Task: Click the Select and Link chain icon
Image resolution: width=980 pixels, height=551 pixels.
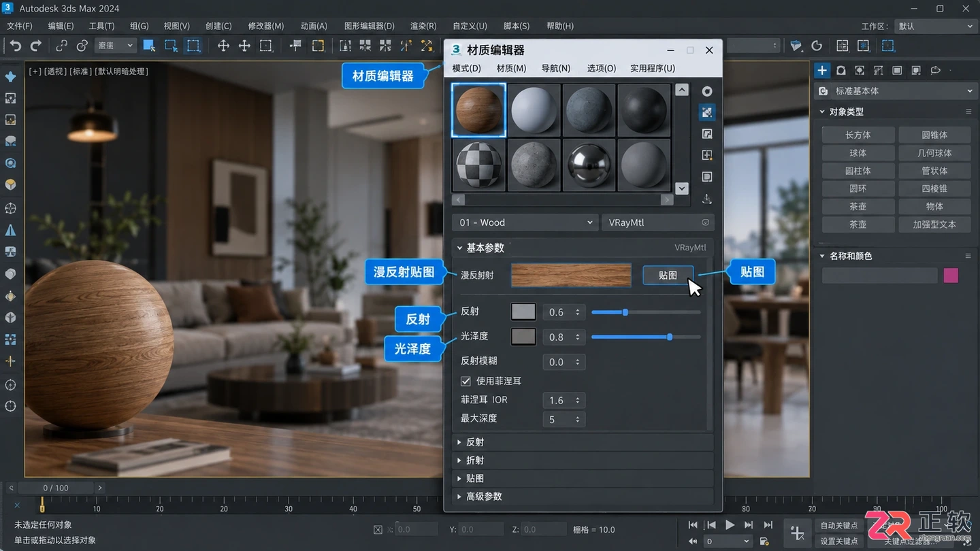Action: pos(61,46)
